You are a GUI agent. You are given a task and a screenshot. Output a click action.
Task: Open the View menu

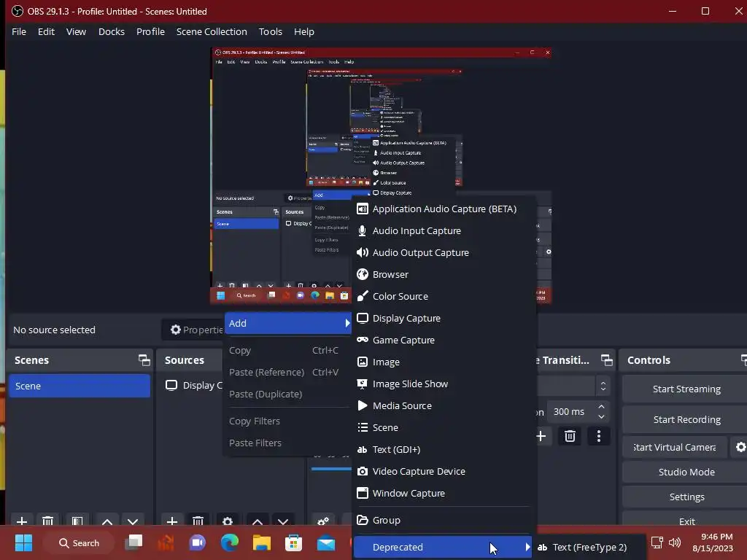click(x=76, y=32)
